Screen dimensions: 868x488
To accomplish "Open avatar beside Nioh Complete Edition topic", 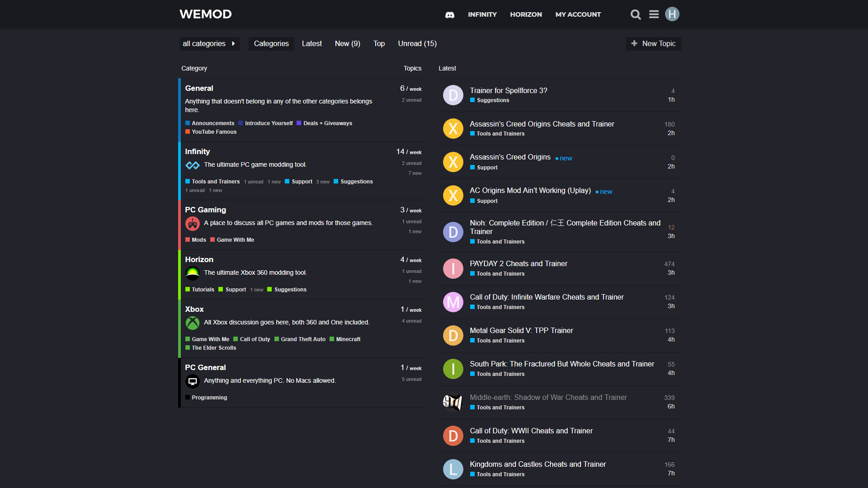I will pos(453,232).
